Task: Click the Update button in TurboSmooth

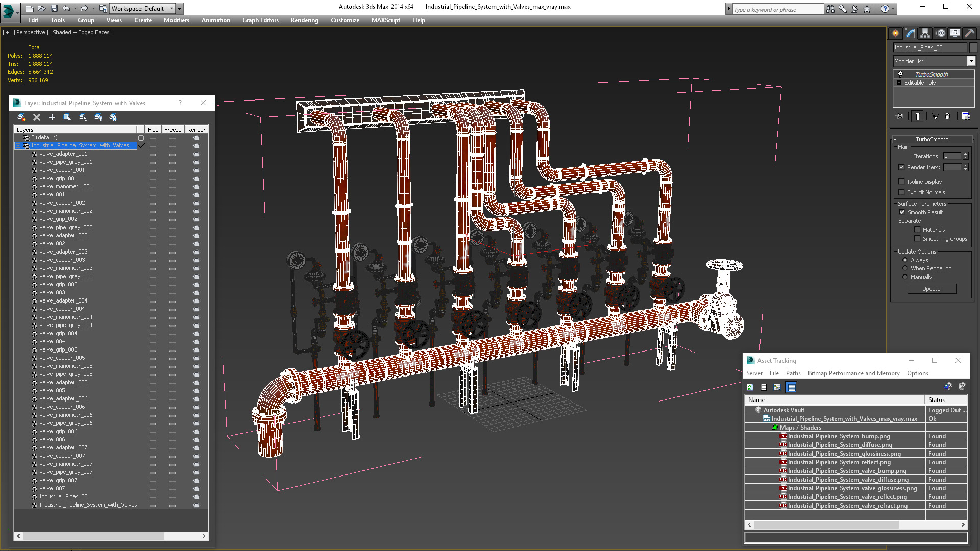Action: pyautogui.click(x=932, y=289)
